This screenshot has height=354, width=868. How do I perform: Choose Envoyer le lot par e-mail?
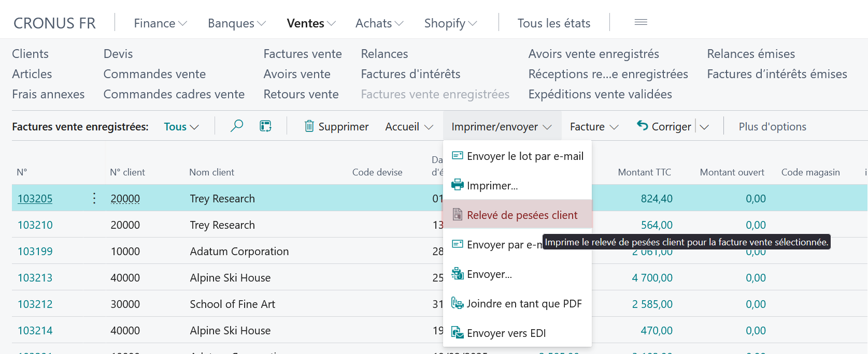tap(517, 156)
